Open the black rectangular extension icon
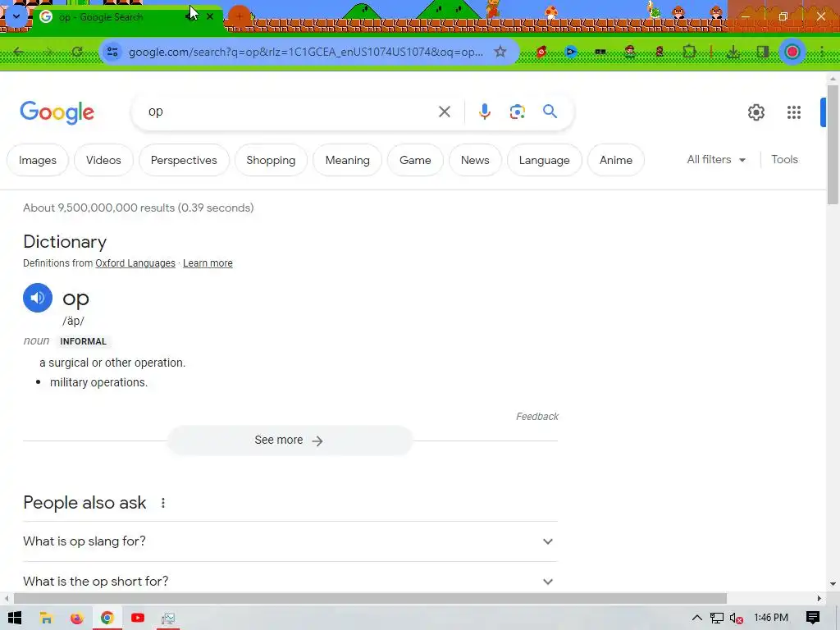840x630 pixels. click(600, 52)
